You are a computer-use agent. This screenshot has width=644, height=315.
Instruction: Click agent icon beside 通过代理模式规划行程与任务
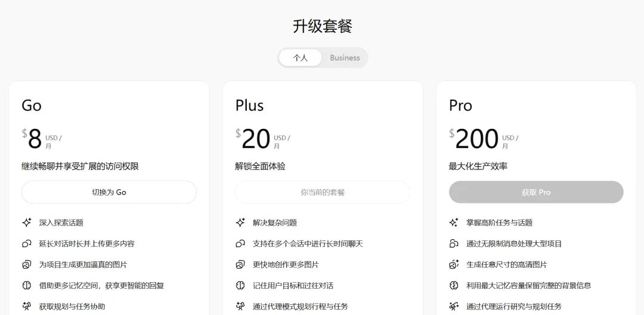[x=240, y=307]
